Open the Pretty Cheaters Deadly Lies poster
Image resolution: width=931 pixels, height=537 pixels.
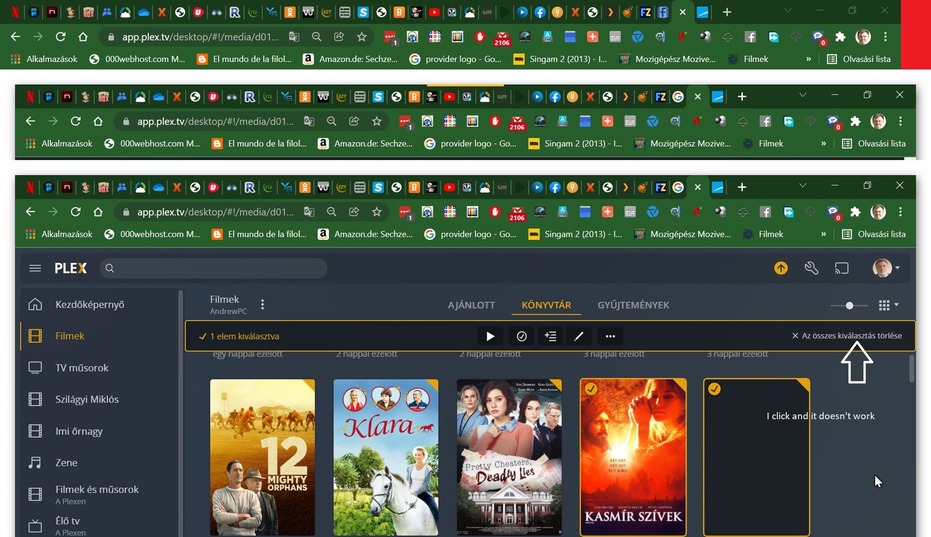(x=509, y=457)
